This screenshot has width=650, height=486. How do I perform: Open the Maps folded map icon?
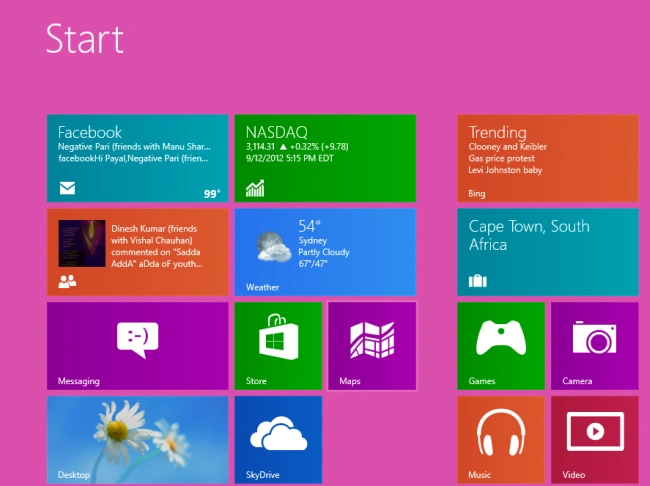tap(372, 340)
